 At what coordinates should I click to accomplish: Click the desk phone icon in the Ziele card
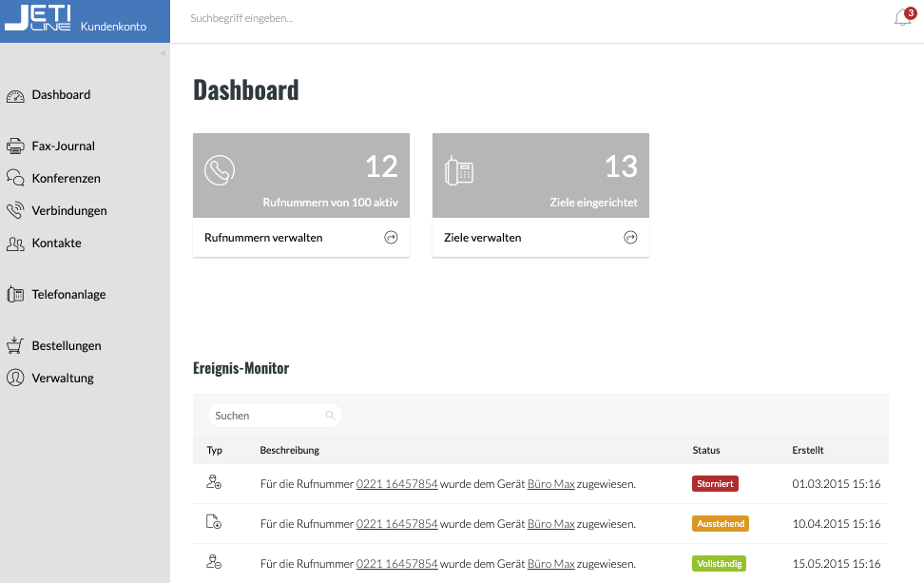(x=459, y=170)
